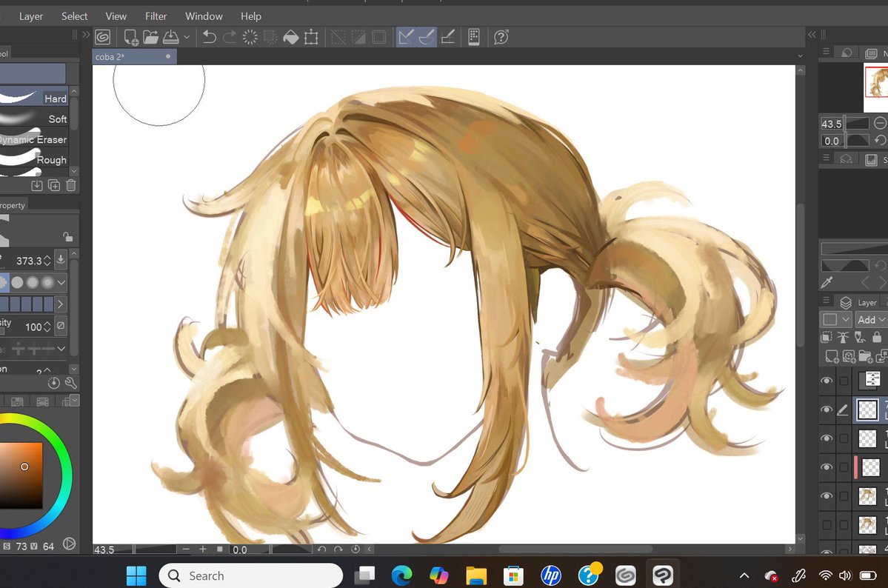Click the New Layer Folder icon

(x=865, y=356)
